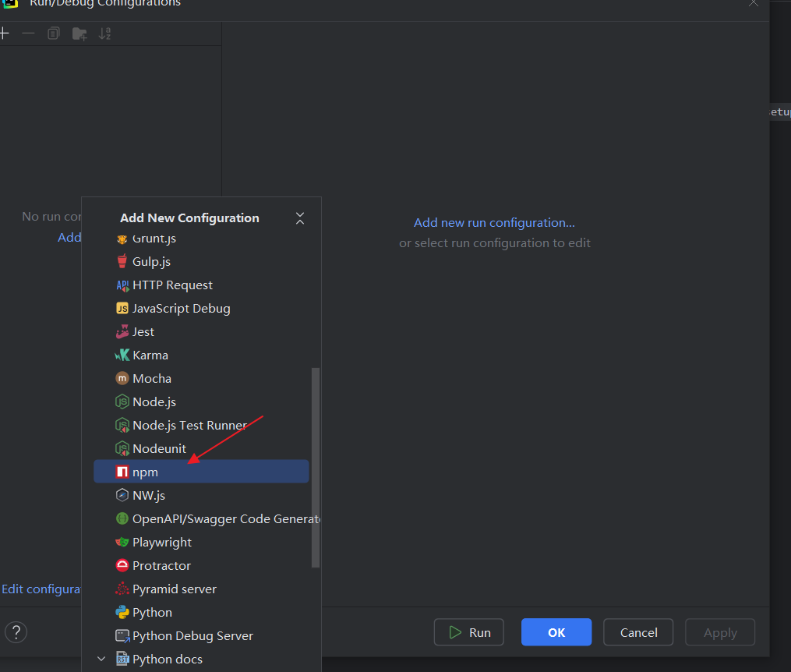791x672 pixels.
Task: Click the OpenAPI/Swagger green icon
Action: point(122,518)
